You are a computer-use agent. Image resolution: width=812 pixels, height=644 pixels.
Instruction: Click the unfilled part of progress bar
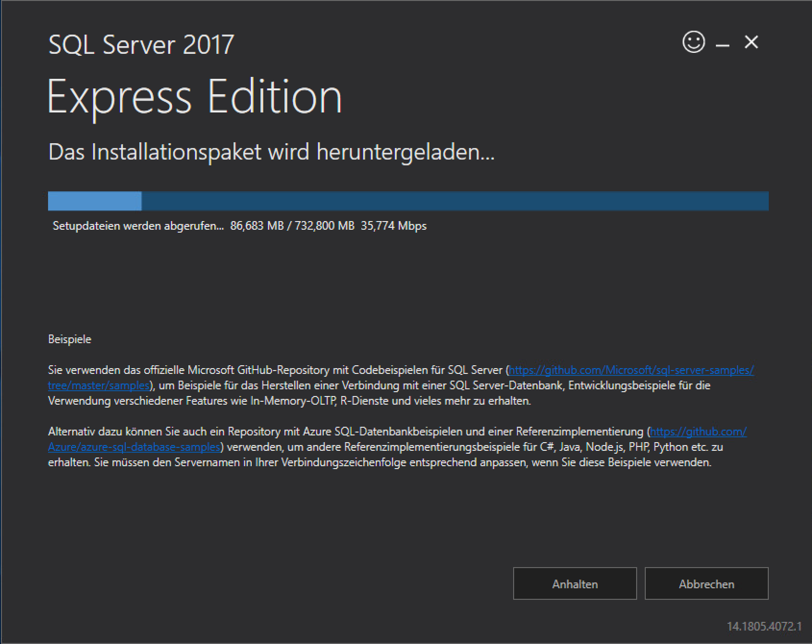coord(455,201)
